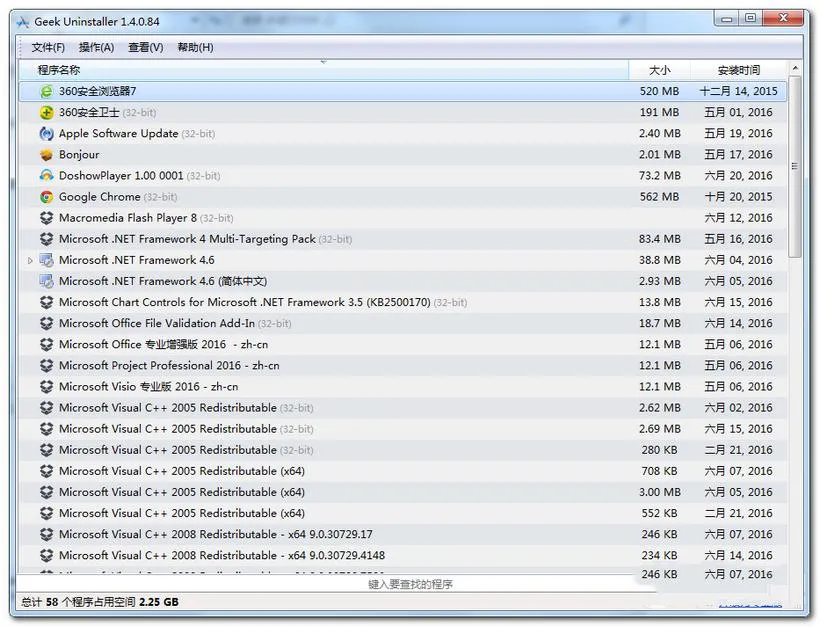The image size is (820, 627).
Task: Select Microsoft Chart Controls KB2500170 row
Action: point(403,302)
